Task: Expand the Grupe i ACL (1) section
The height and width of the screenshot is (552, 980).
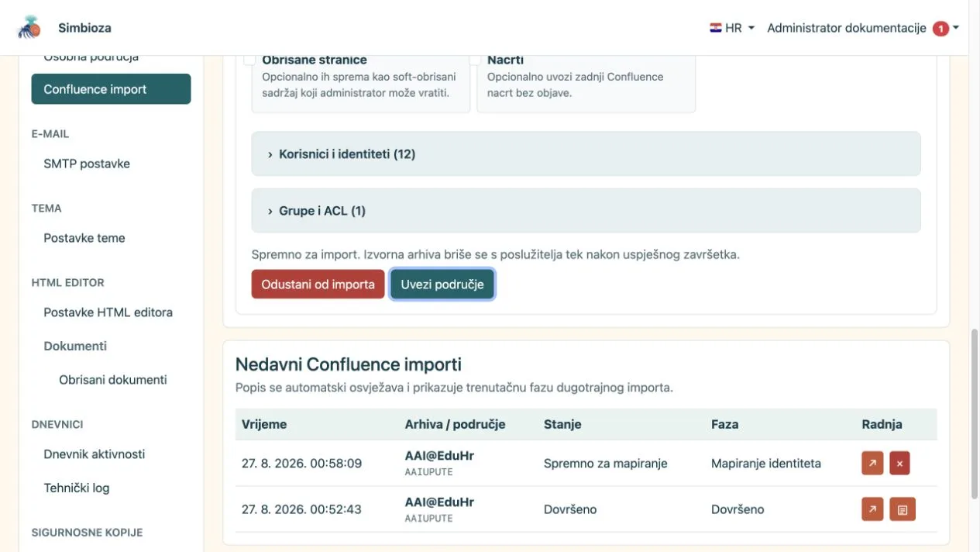Action: 586,210
